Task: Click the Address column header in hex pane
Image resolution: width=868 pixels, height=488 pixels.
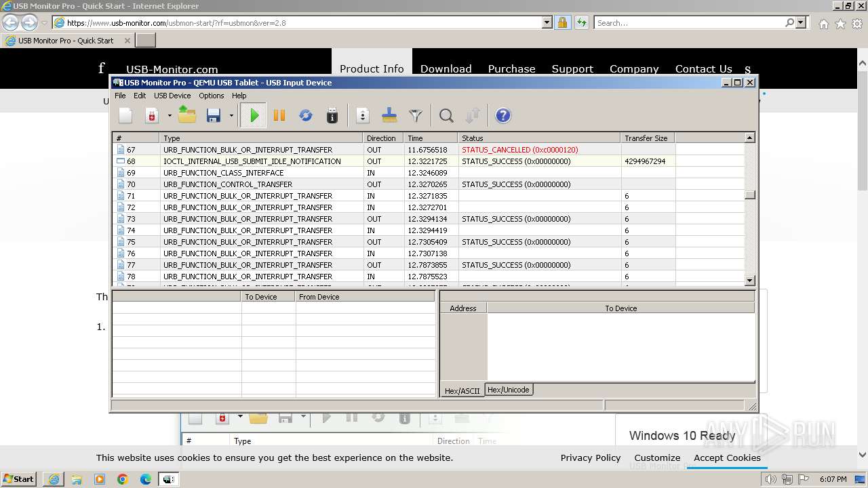Action: click(463, 308)
